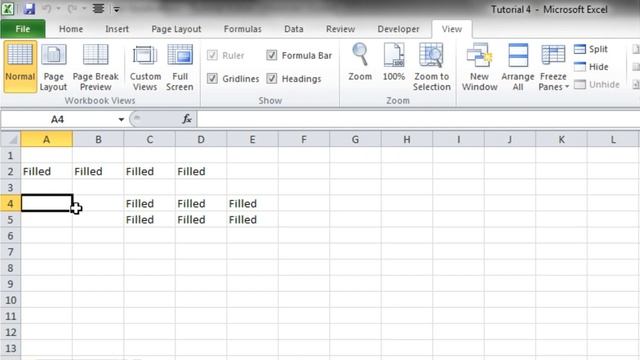Switch to the Developer tab
Viewport: 640px width, 360px height.
coord(398,29)
